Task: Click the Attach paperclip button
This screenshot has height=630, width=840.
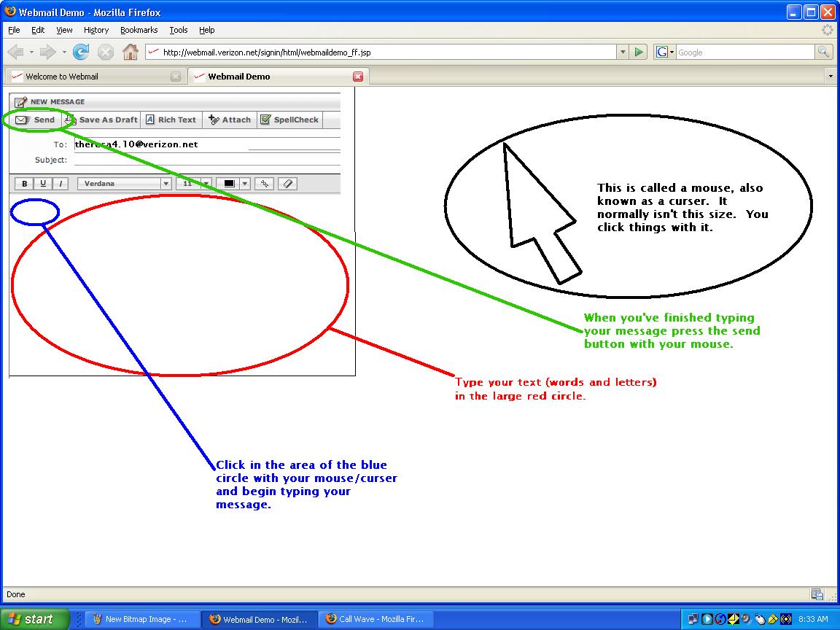Action: click(229, 120)
